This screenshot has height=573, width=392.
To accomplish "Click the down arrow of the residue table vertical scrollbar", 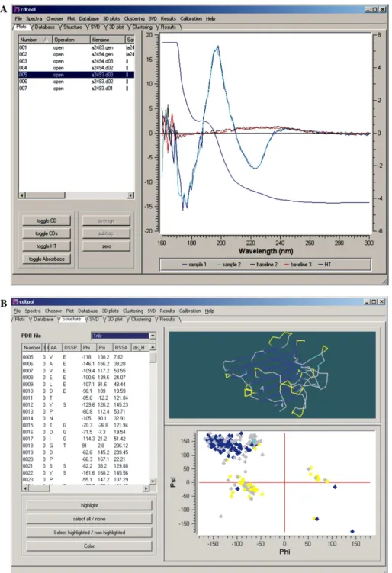I will click(153, 481).
